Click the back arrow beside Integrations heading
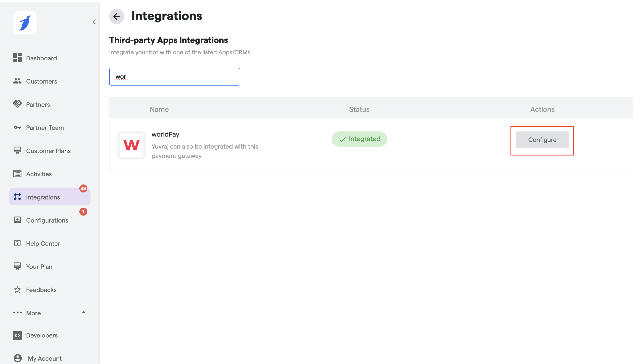The width and height of the screenshot is (642, 364). 117,16
